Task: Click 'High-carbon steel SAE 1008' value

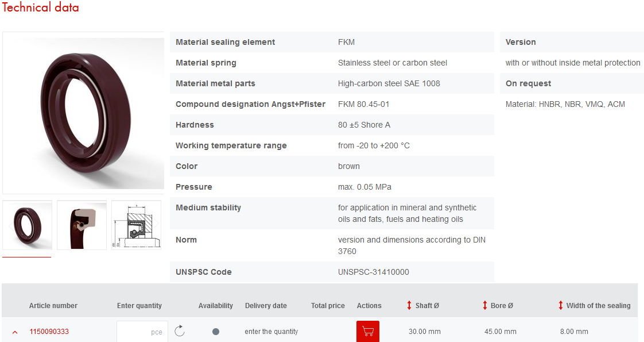Action: pos(389,83)
